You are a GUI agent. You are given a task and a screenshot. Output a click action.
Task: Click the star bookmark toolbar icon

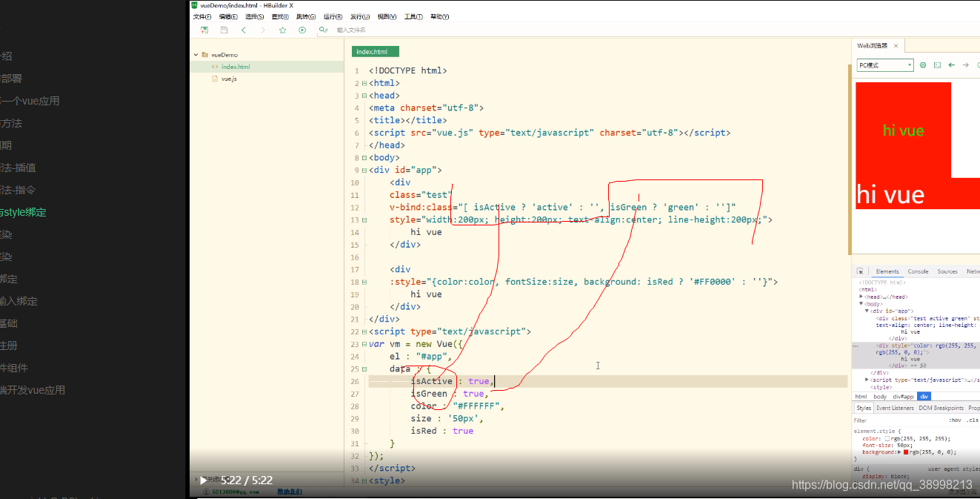click(282, 30)
